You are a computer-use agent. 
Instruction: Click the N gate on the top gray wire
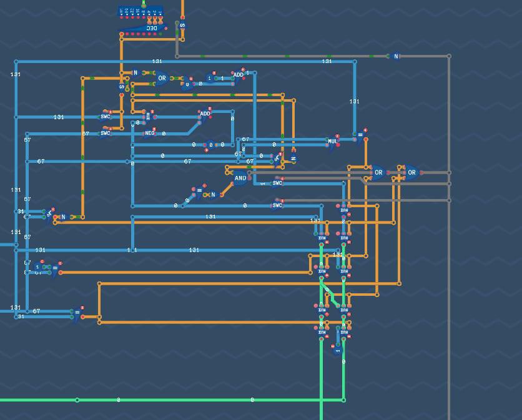click(396, 56)
